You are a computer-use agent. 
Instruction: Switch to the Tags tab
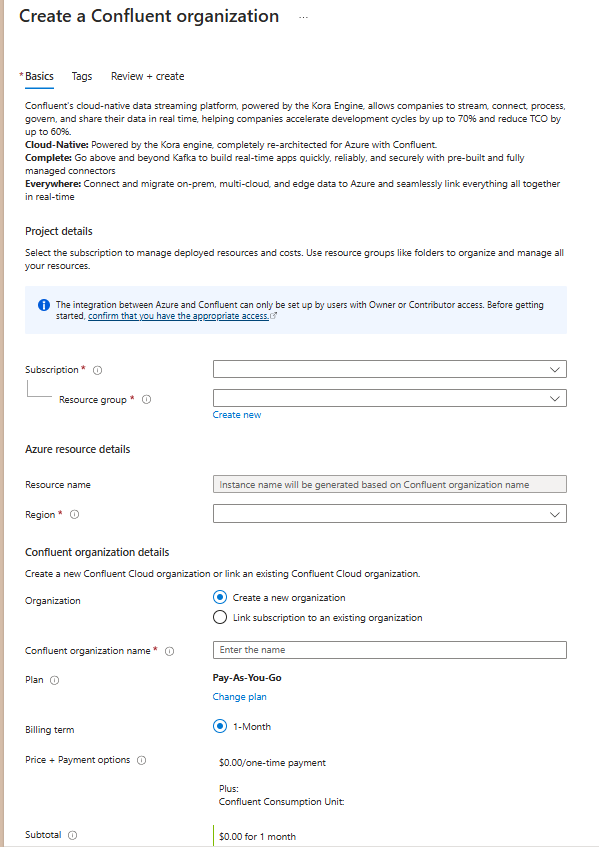81,76
